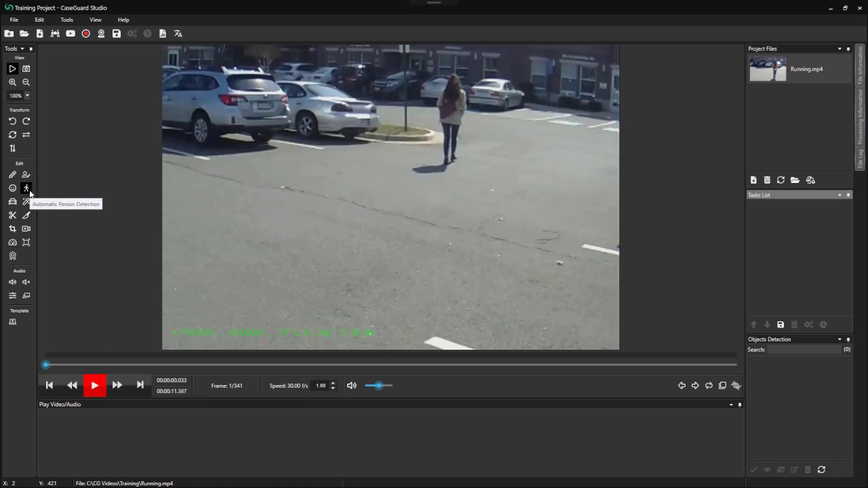Select Running.mp4 thumbnail in Project Files
This screenshot has width=868, height=488.
[x=768, y=69]
